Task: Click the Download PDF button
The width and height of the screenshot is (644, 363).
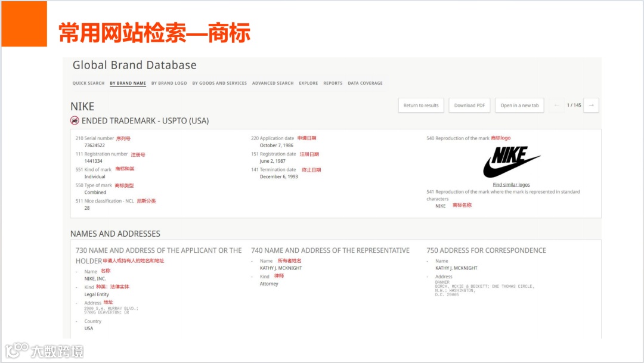Action: pos(469,106)
